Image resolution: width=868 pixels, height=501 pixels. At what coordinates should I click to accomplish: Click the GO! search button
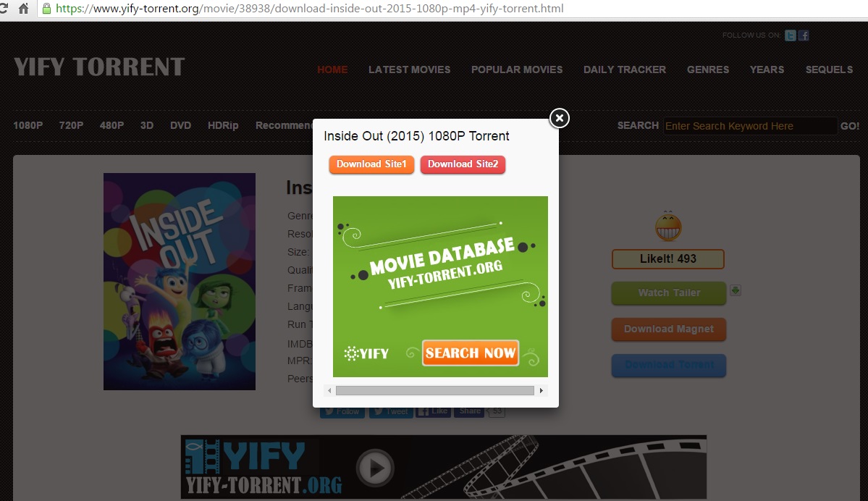click(850, 126)
